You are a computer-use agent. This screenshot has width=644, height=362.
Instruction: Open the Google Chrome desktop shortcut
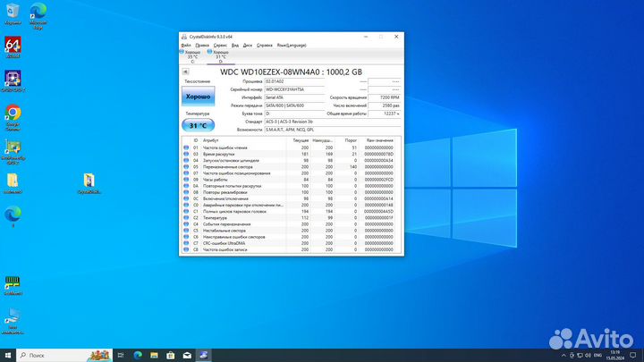(x=13, y=118)
